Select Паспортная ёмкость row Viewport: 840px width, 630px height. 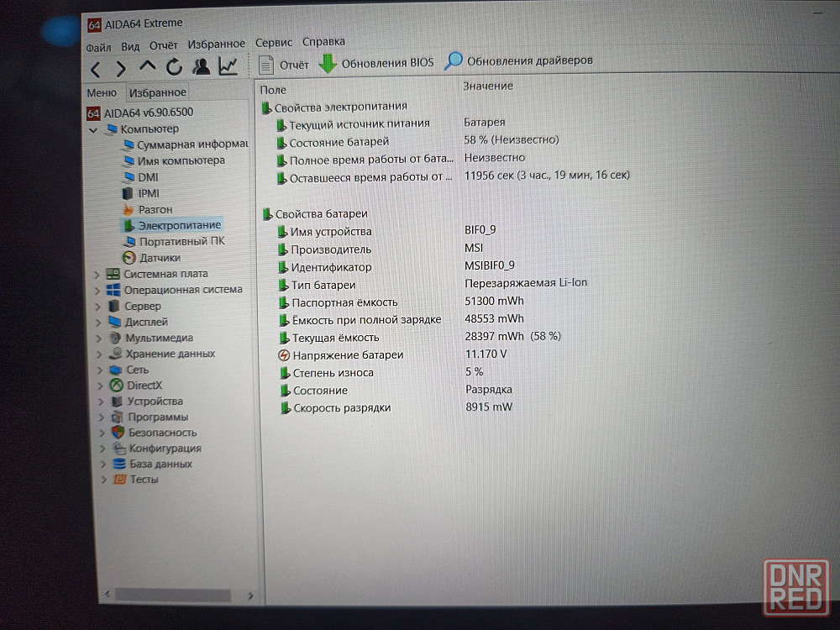[x=402, y=302]
